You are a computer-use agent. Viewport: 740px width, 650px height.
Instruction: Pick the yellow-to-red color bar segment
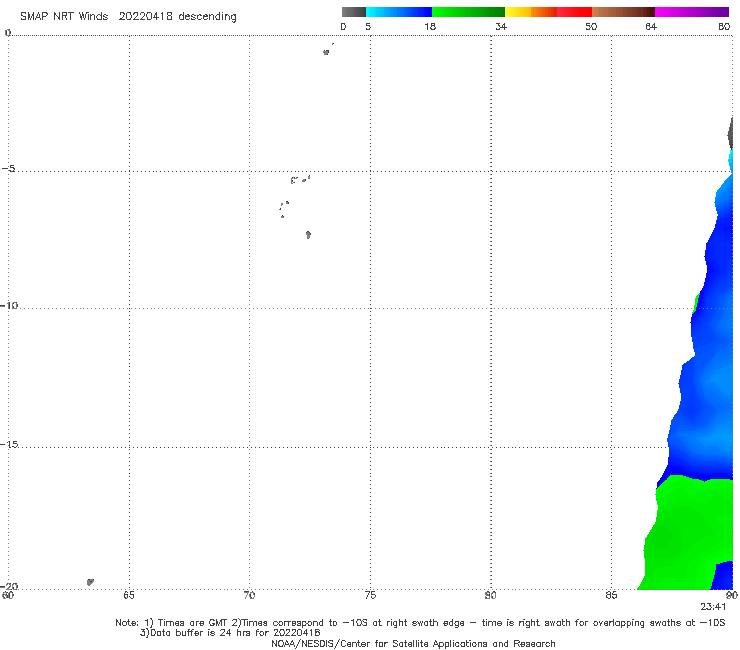[x=548, y=12]
